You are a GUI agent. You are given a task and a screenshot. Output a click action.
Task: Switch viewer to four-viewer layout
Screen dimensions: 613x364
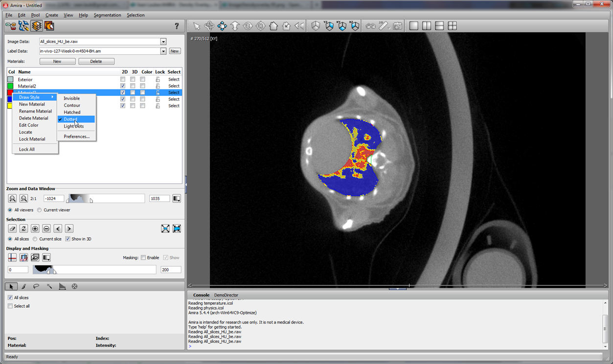point(453,26)
